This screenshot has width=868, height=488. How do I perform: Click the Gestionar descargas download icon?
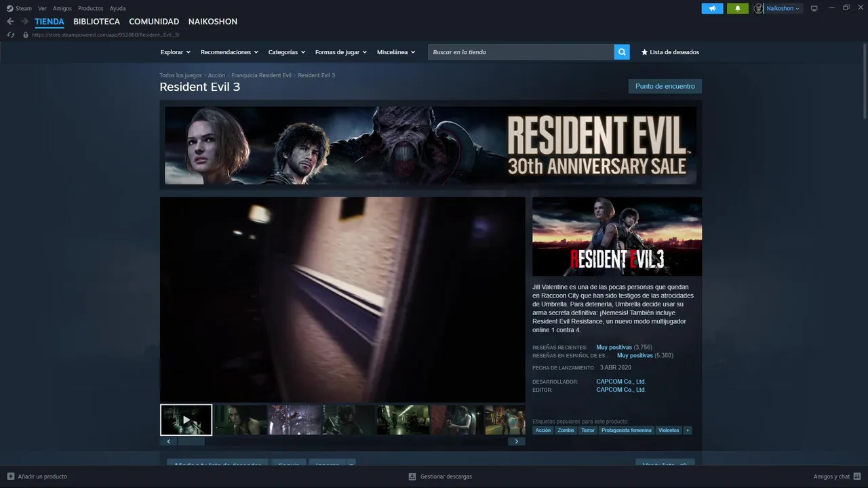click(412, 476)
